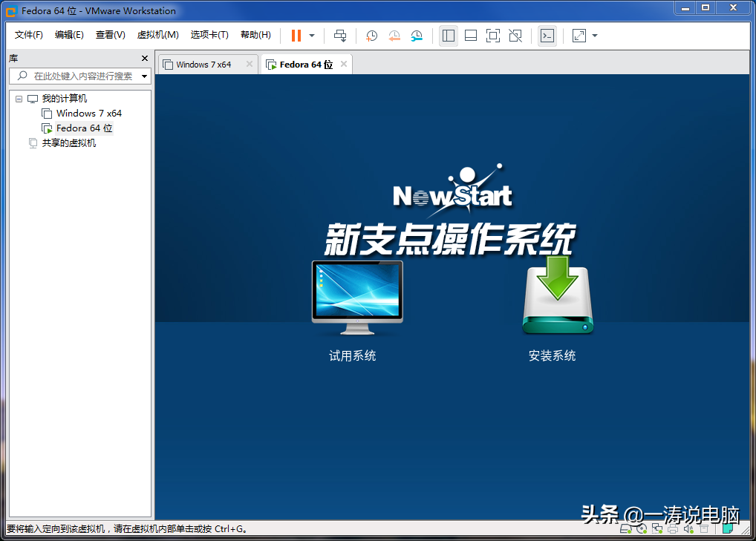Open the stretch display dropdown arrow

(595, 36)
